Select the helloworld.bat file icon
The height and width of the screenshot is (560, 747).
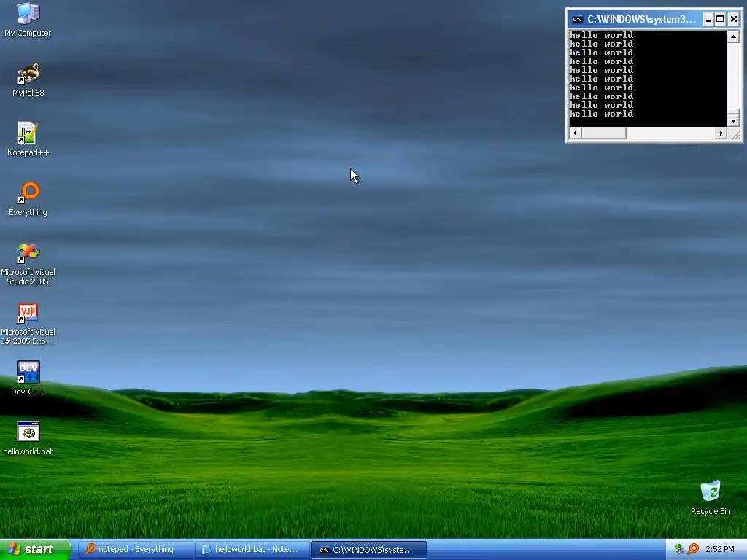pos(28,438)
